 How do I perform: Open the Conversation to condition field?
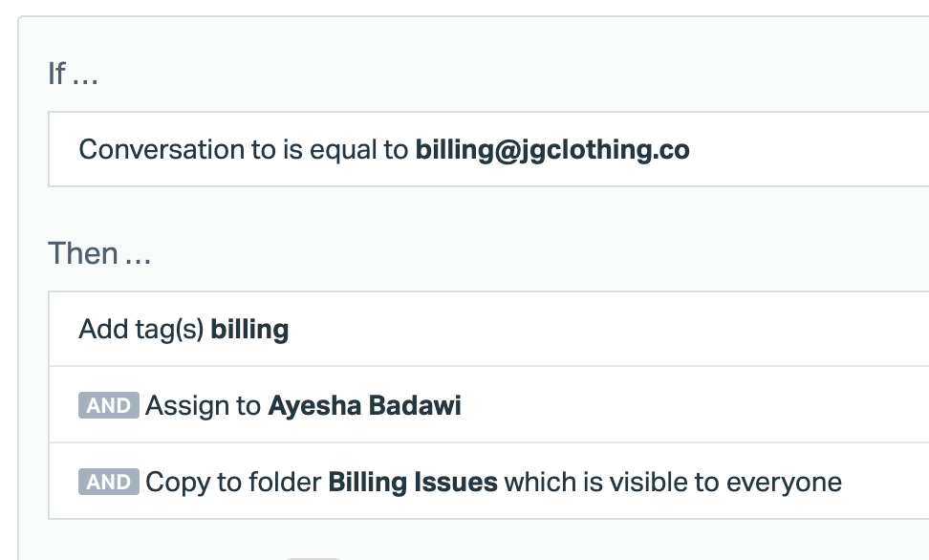click(162, 150)
